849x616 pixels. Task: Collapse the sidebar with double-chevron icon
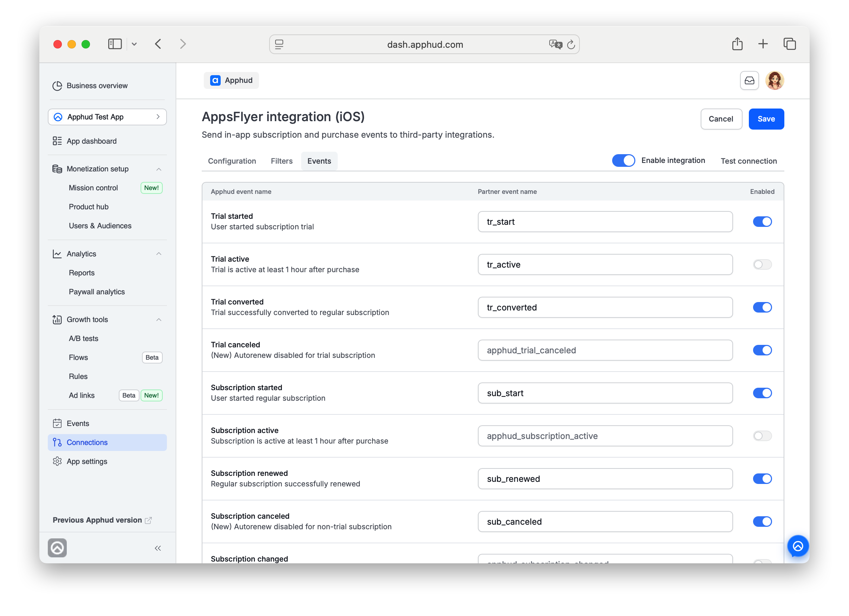157,548
